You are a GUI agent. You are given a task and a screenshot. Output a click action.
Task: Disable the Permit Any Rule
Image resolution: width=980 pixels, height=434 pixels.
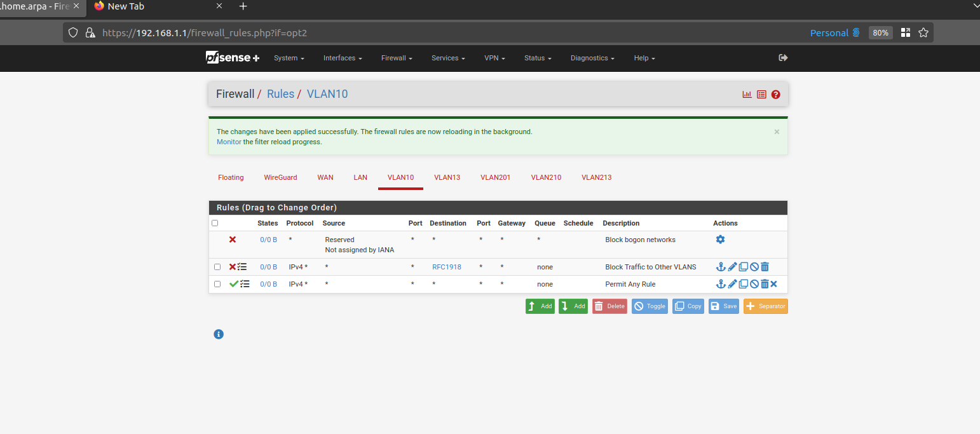pos(754,284)
